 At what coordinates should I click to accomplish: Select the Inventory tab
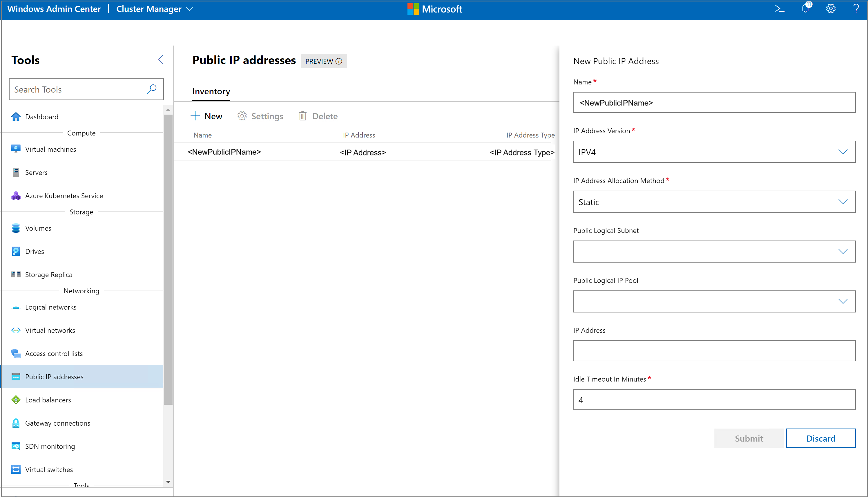pos(211,91)
